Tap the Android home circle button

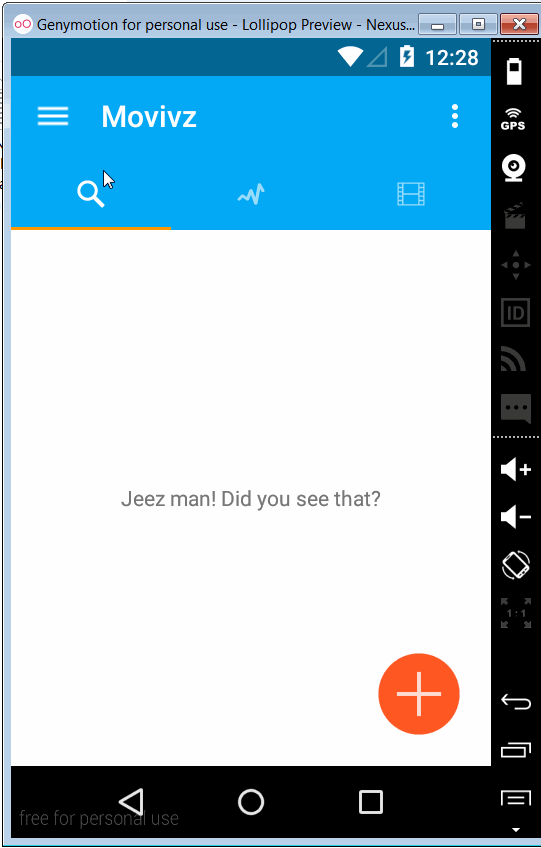(250, 801)
